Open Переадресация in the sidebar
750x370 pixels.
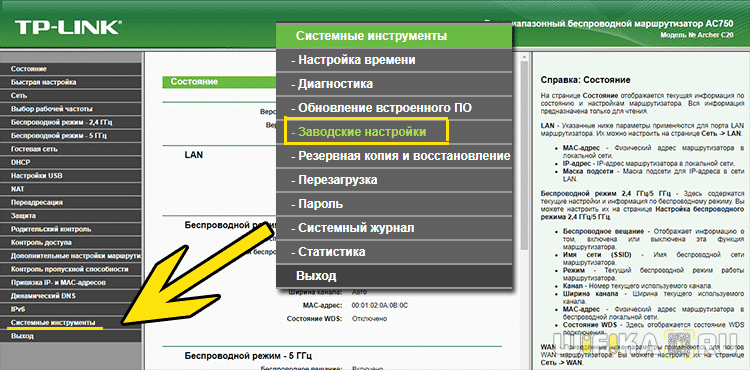pos(71,203)
